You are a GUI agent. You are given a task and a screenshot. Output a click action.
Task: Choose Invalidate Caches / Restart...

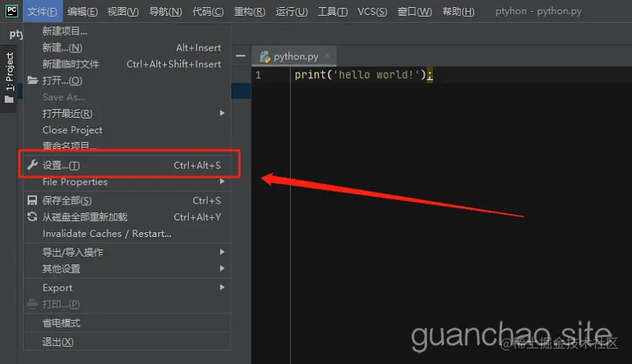click(127, 234)
